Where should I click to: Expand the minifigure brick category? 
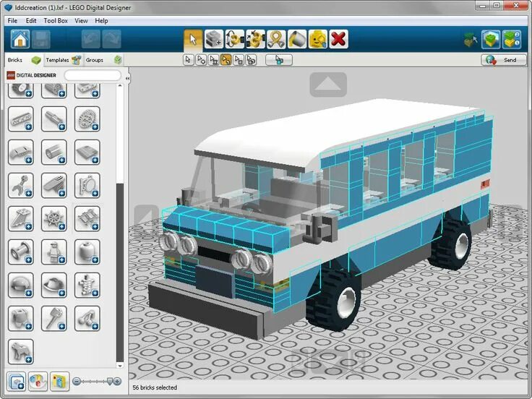point(54,252)
